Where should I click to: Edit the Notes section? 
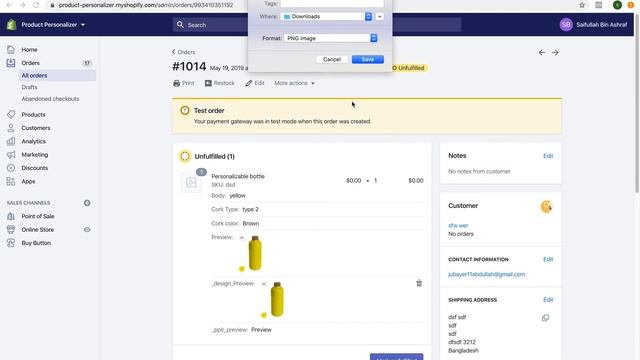548,156
